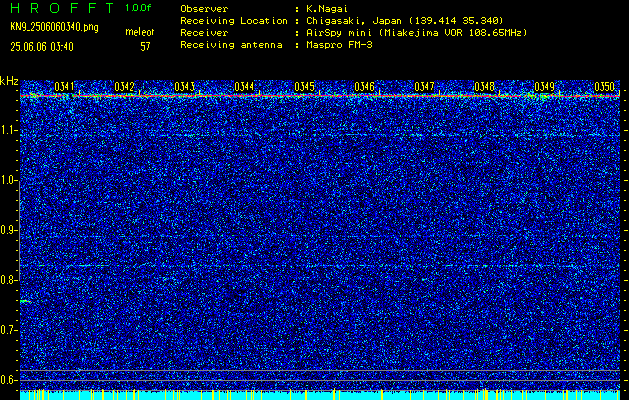Select the AirSpy mini receiver value
This screenshot has width=629, height=400.
[x=416, y=32]
